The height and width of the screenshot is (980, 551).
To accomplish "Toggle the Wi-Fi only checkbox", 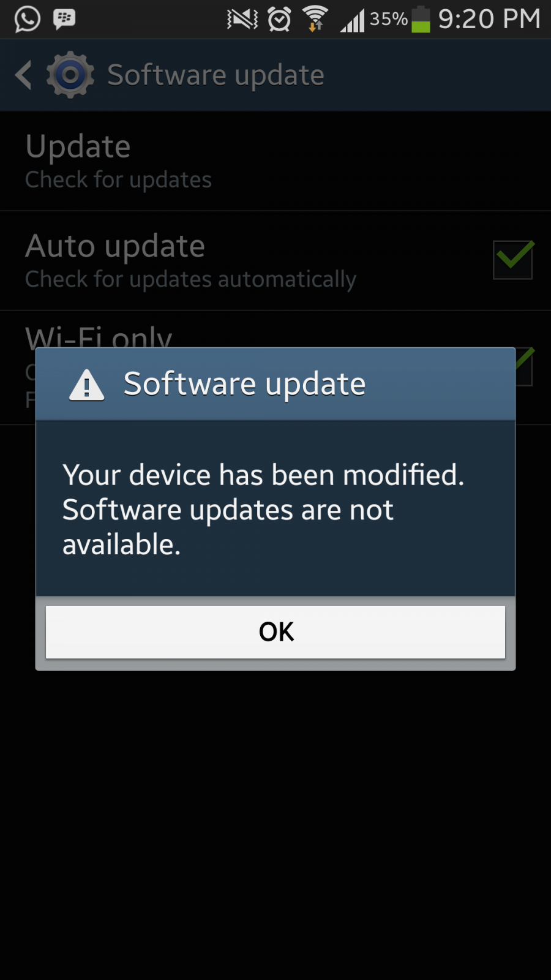I will pos(524,366).
